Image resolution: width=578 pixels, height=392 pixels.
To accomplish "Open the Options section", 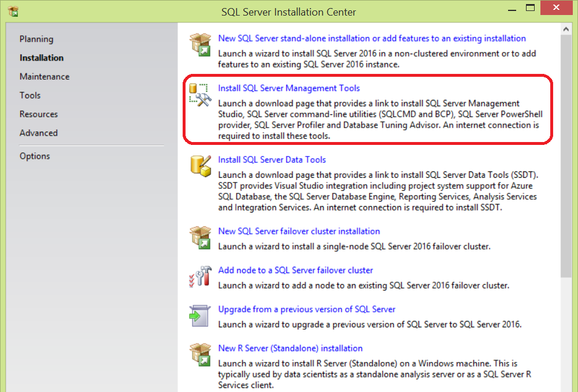I will click(35, 156).
